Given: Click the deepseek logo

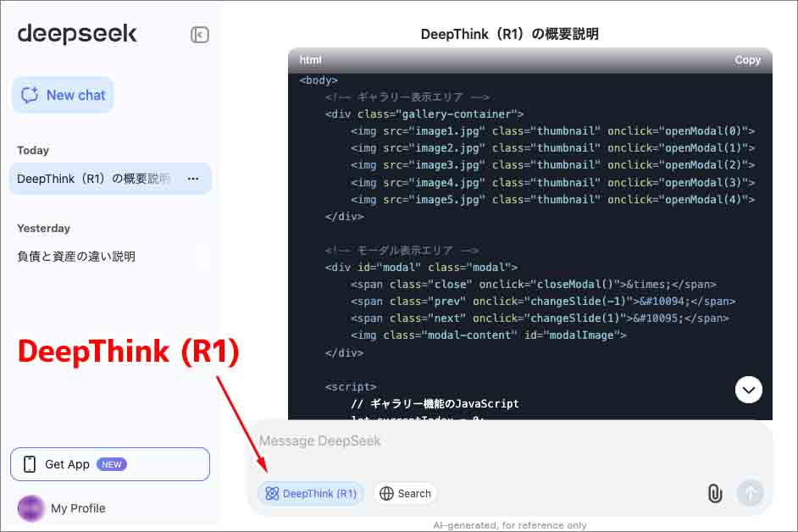Looking at the screenshot, I should click(77, 34).
